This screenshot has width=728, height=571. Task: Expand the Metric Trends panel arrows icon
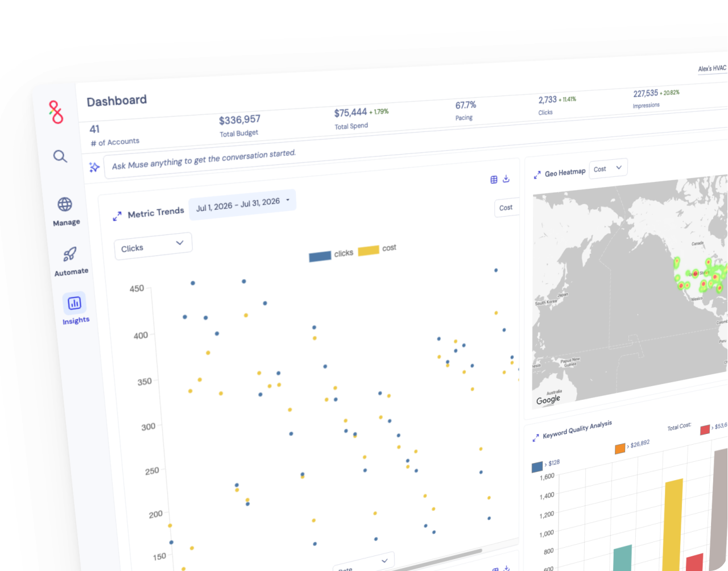pyautogui.click(x=117, y=216)
